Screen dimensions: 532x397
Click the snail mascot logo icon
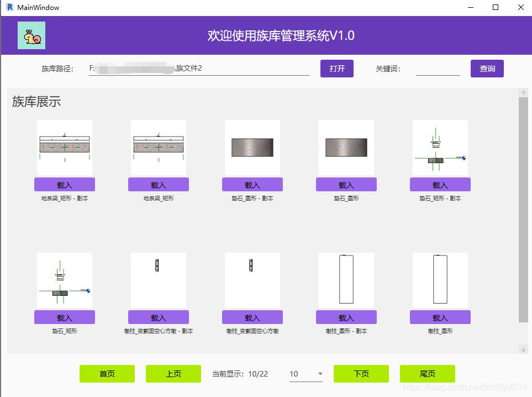[31, 34]
